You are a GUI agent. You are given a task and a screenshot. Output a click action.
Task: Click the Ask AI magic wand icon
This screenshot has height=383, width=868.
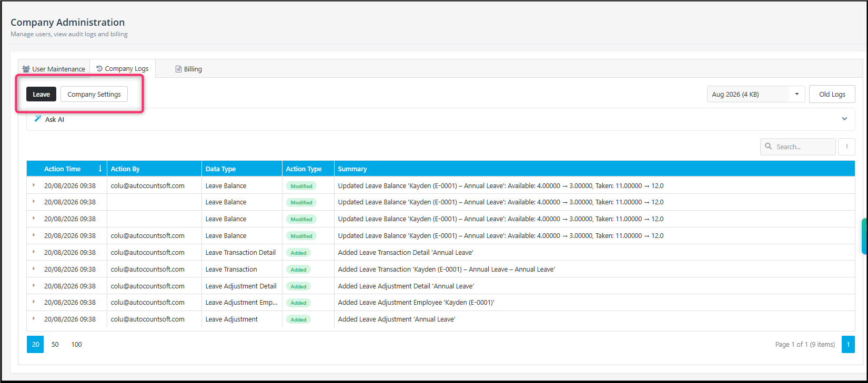pos(38,119)
